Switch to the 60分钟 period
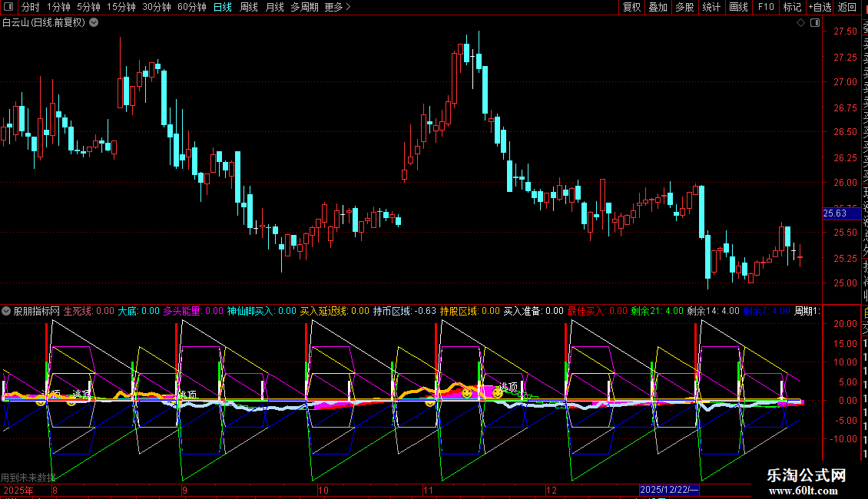This screenshot has height=499, width=868. pos(192,7)
